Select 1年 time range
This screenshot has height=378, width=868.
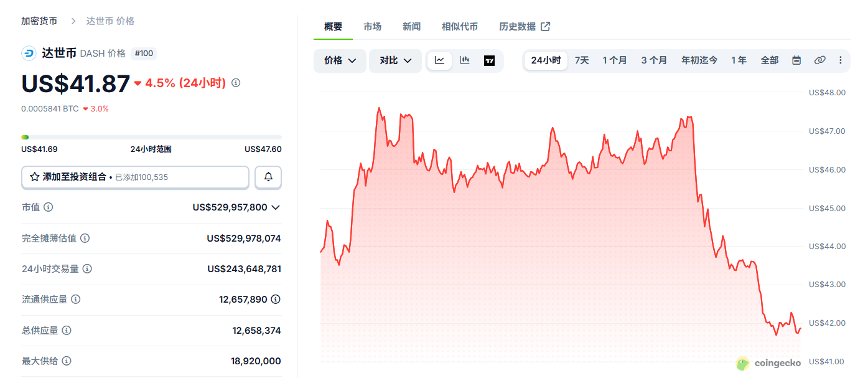[739, 60]
